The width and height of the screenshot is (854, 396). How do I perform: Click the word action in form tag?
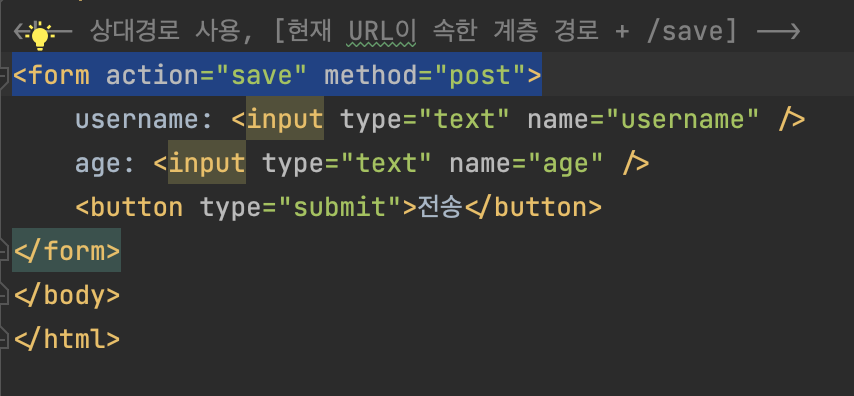coord(153,75)
